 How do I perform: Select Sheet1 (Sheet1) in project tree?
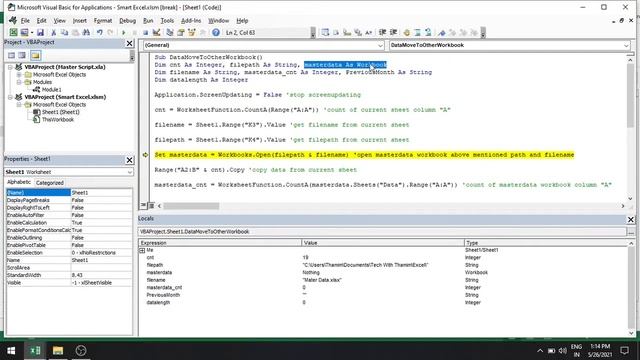[61, 112]
